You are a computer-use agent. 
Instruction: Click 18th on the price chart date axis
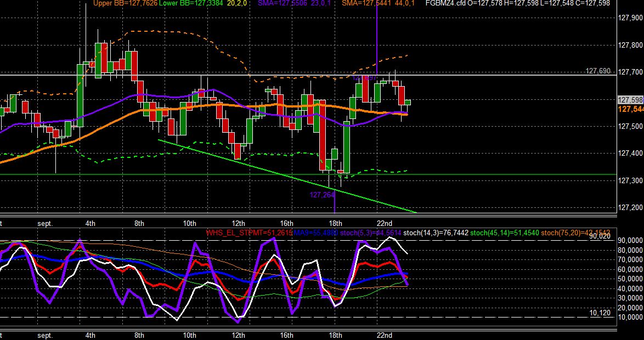336,223
